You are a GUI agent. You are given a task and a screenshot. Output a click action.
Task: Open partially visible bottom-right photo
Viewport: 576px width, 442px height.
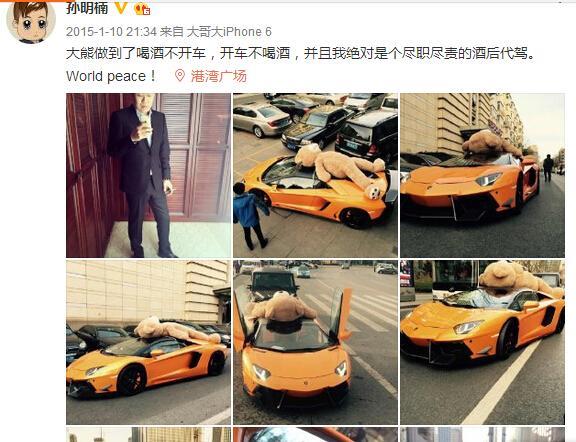pos(482,435)
